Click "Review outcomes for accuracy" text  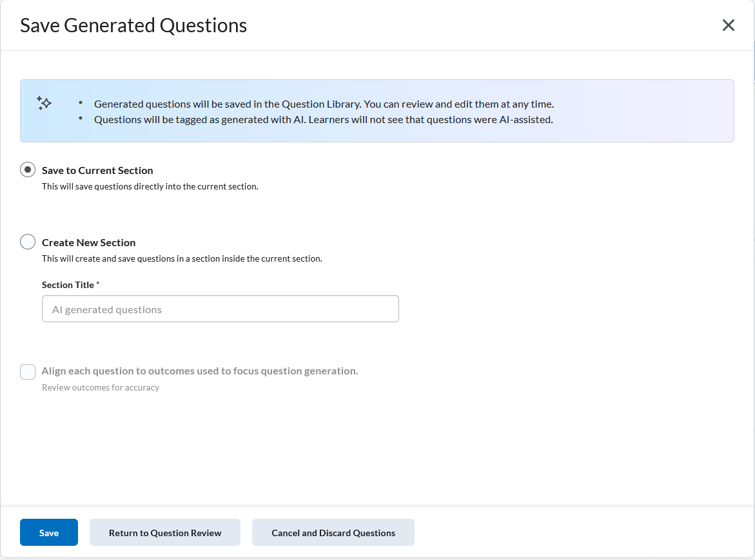click(x=100, y=388)
